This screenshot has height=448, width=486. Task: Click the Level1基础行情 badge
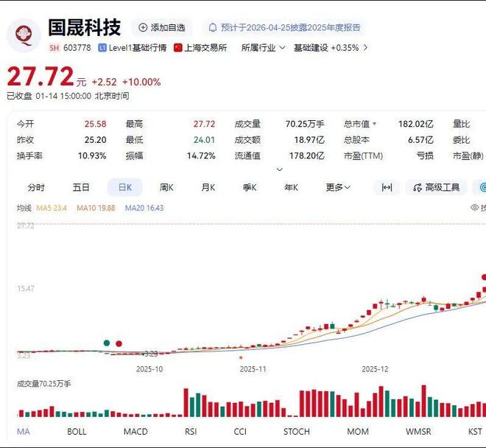click(x=133, y=48)
